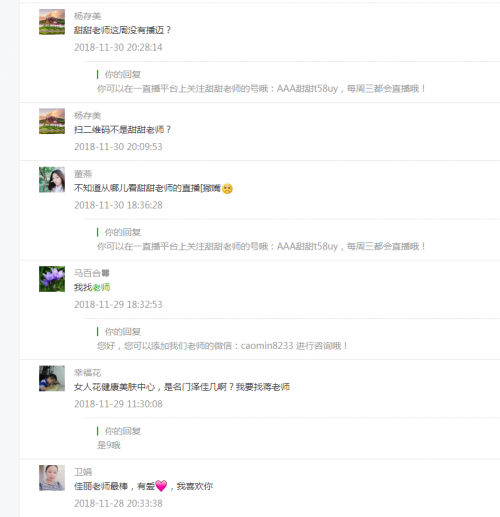The height and width of the screenshot is (517, 500).
Task: Click the reply text containing caomin8233
Action: coord(222,346)
